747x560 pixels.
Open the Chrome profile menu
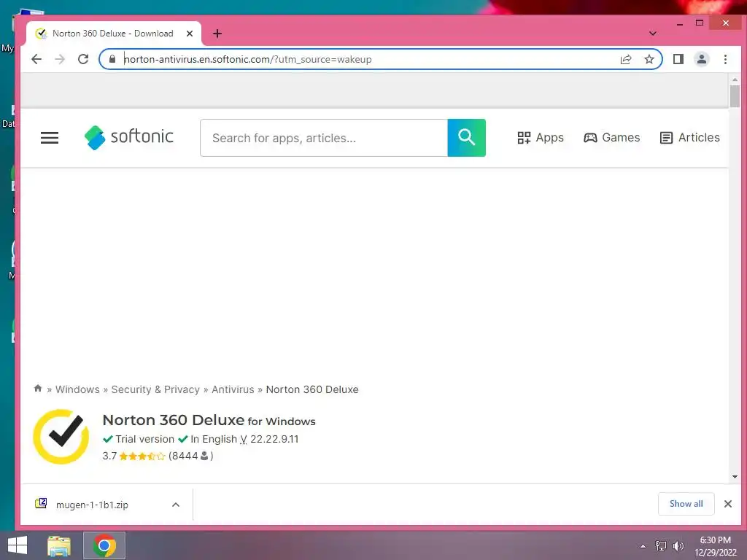pos(702,59)
